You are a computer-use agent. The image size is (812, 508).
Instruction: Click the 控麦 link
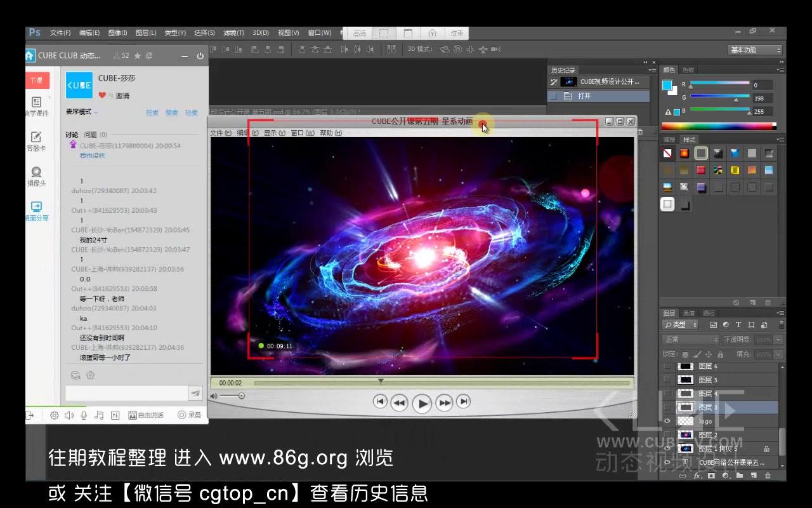(152, 112)
